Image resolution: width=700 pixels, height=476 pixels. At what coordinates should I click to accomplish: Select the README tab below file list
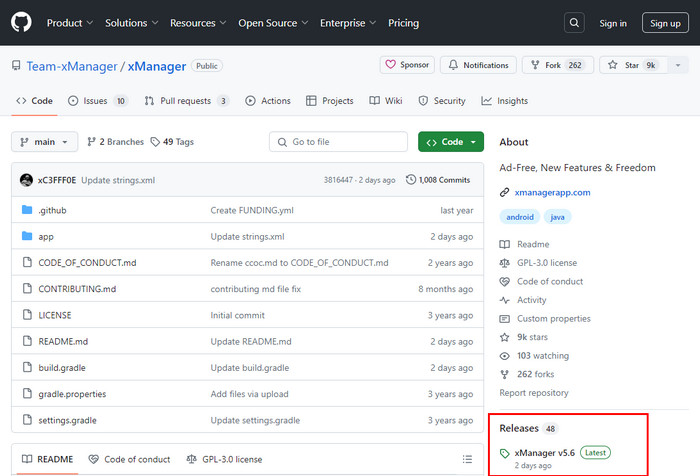(x=48, y=459)
